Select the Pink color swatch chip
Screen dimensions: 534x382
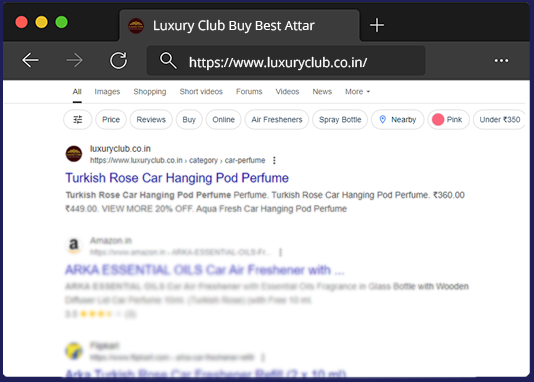(x=449, y=120)
